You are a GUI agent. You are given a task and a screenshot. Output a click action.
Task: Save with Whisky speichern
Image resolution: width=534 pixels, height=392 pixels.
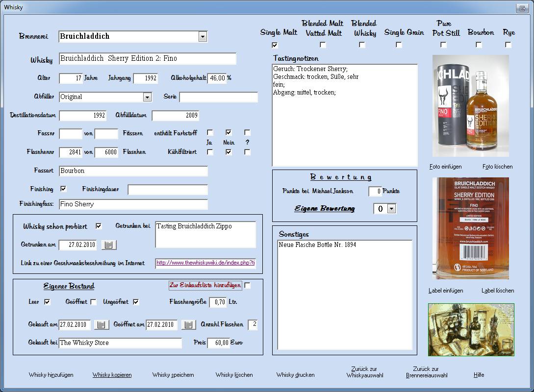[x=173, y=375]
